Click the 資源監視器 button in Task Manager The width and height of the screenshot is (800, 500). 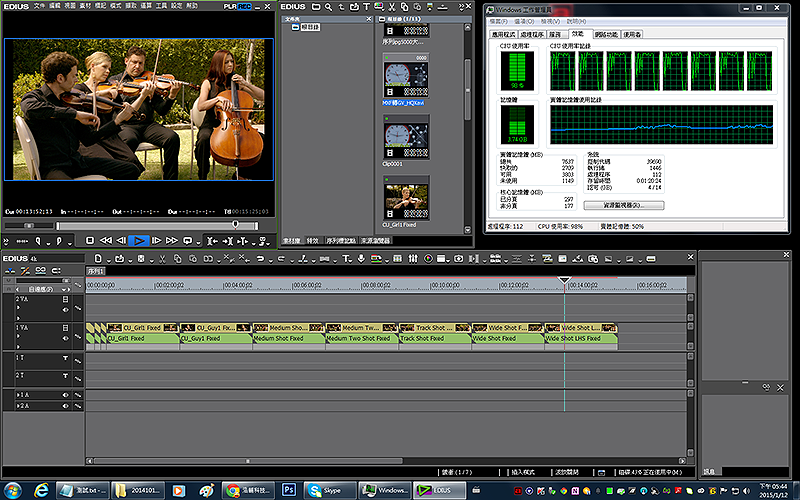(623, 205)
